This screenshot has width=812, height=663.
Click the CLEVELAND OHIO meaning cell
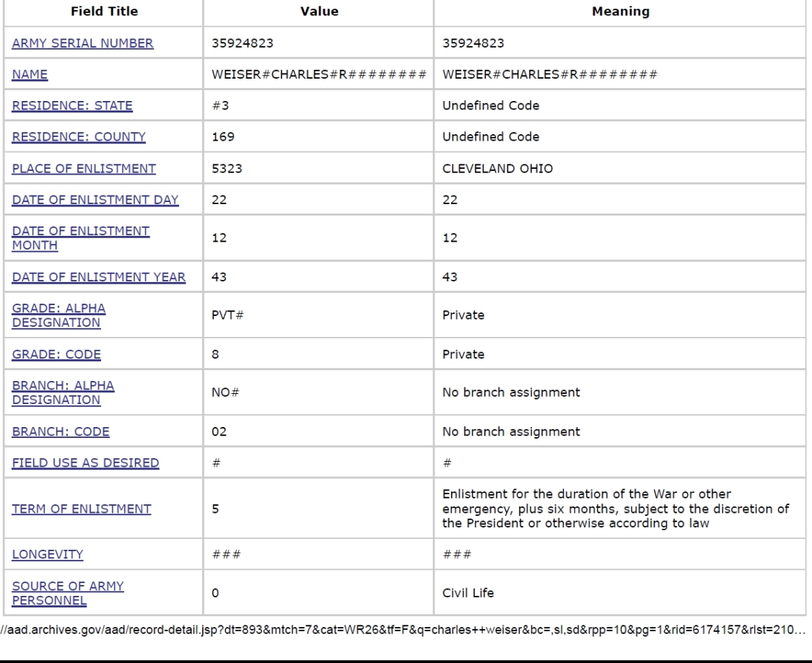click(620, 169)
